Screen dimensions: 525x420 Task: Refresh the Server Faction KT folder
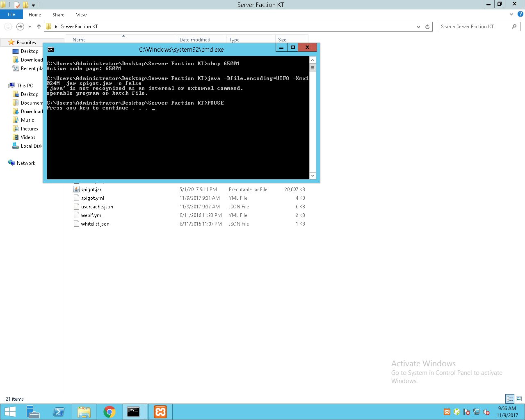tap(427, 27)
